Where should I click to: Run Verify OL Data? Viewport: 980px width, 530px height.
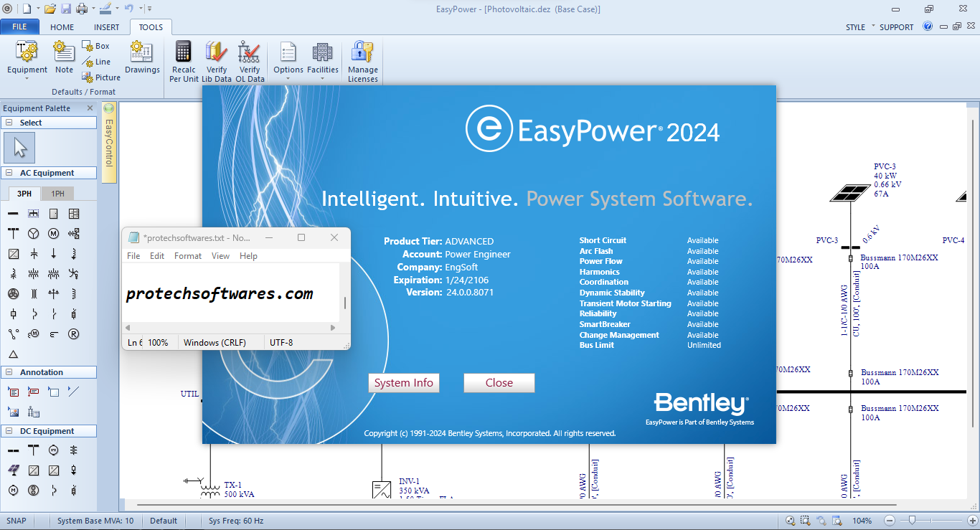click(250, 62)
